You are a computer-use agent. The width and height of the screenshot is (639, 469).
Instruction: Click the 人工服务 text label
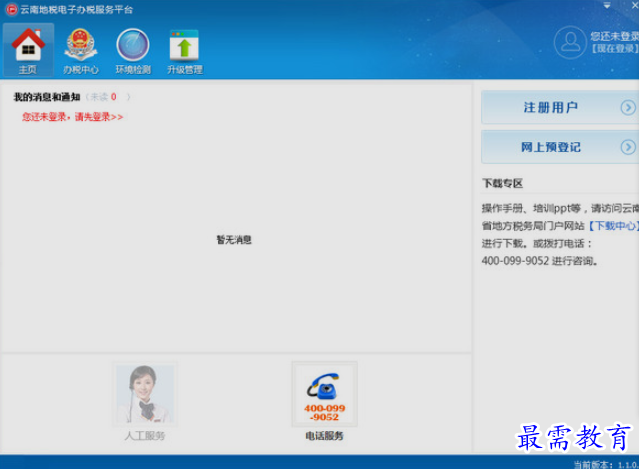pyautogui.click(x=145, y=436)
